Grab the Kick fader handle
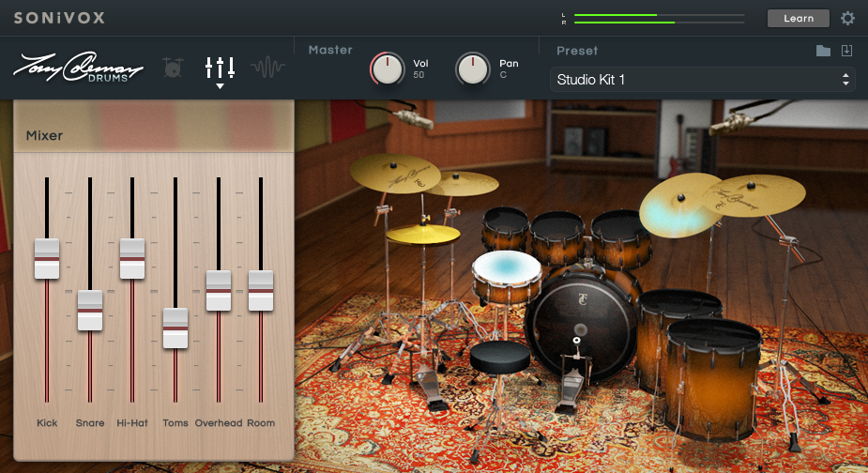Image resolution: width=868 pixels, height=473 pixels. coord(47,259)
